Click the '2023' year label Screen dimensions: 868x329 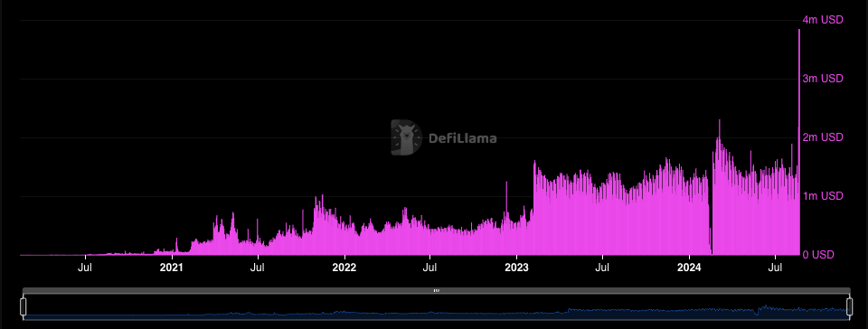click(x=516, y=268)
